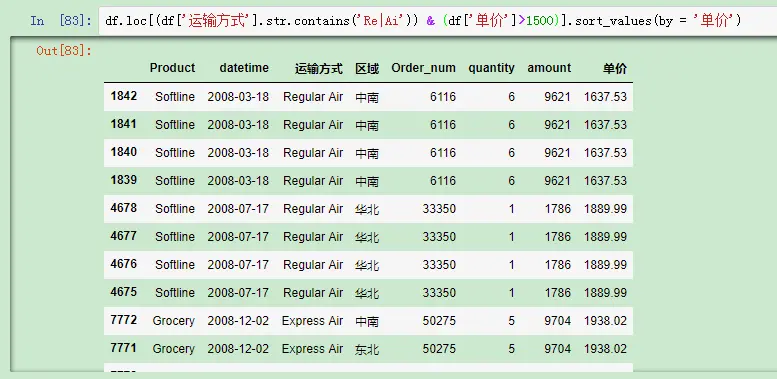Click quantity 1 in row 4675

tap(511, 293)
